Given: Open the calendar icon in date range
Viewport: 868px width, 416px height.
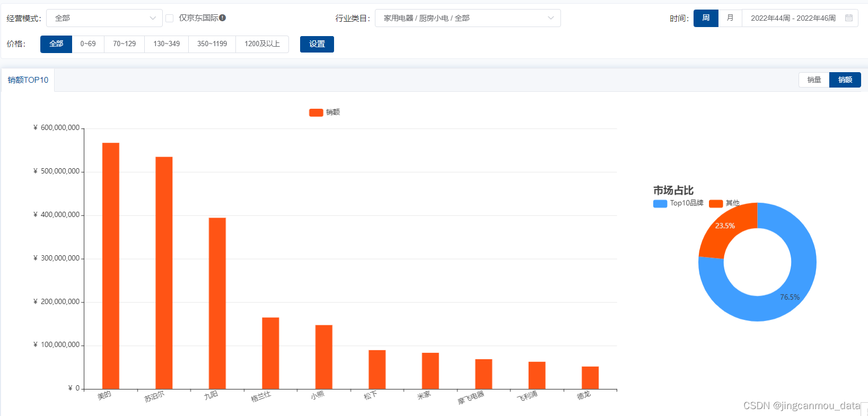Looking at the screenshot, I should click(849, 18).
